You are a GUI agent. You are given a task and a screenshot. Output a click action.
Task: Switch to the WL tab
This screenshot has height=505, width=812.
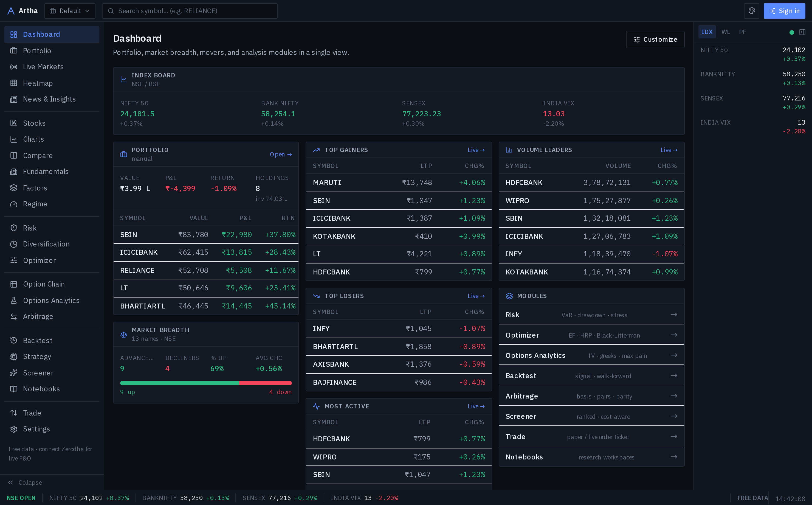726,32
